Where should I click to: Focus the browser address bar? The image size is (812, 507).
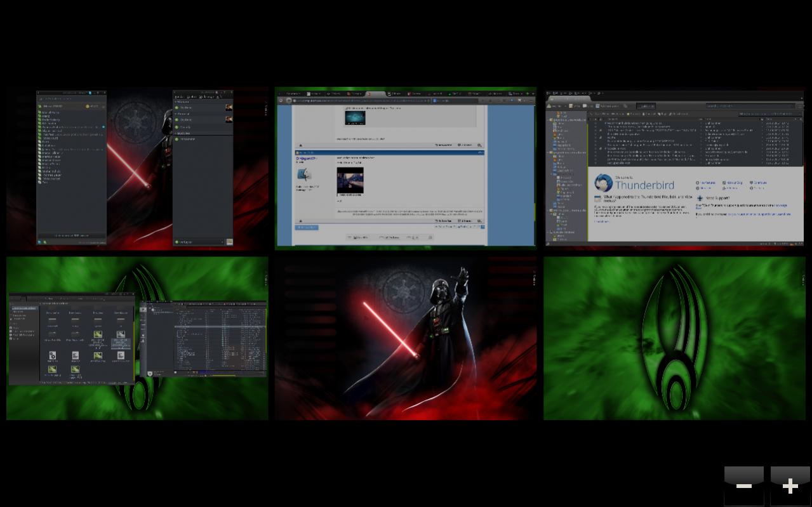(x=362, y=100)
